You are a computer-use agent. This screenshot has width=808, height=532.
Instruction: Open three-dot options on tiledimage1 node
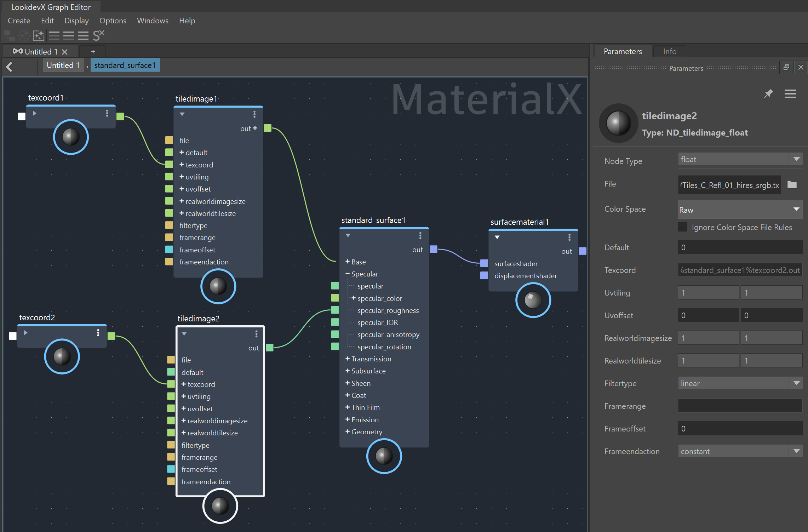(254, 114)
